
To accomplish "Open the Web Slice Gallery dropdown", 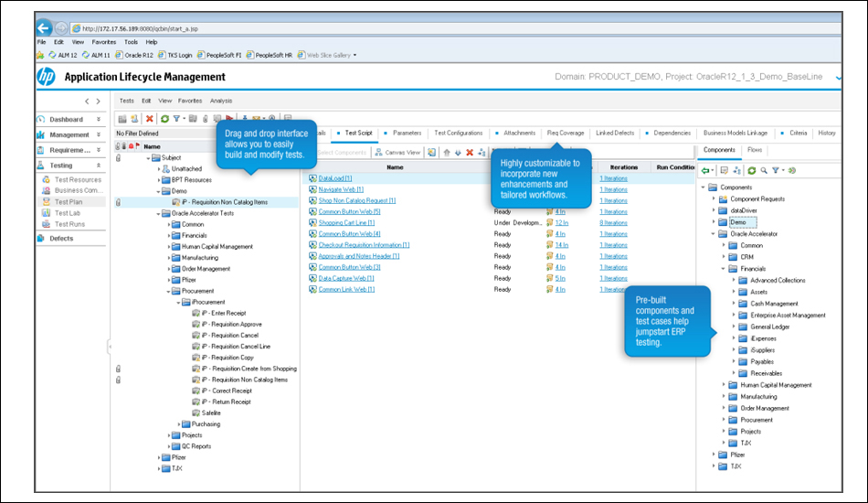I will pyautogui.click(x=355, y=56).
